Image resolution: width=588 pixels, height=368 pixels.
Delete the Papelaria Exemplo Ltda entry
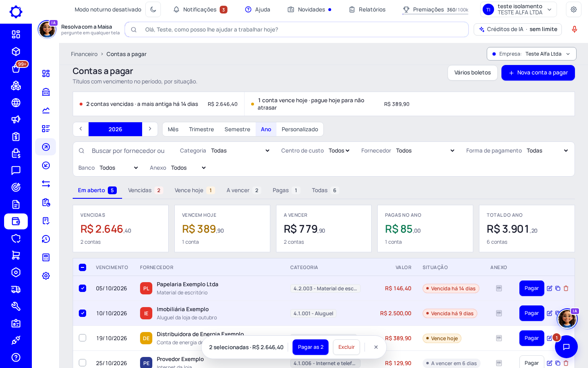pyautogui.click(x=566, y=288)
